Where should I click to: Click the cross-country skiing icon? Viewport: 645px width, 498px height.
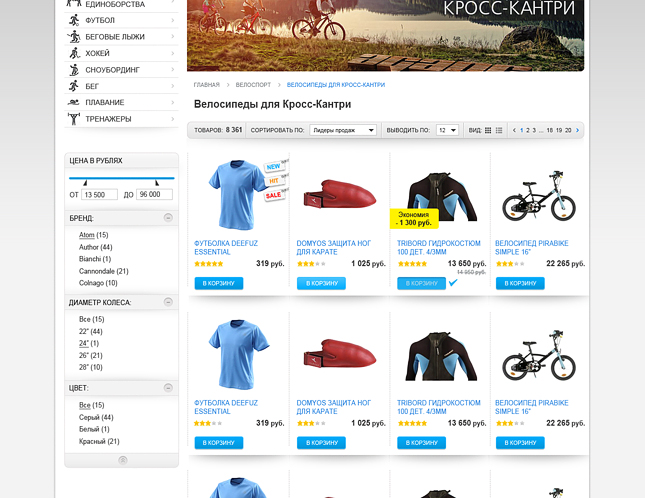pyautogui.click(x=74, y=37)
